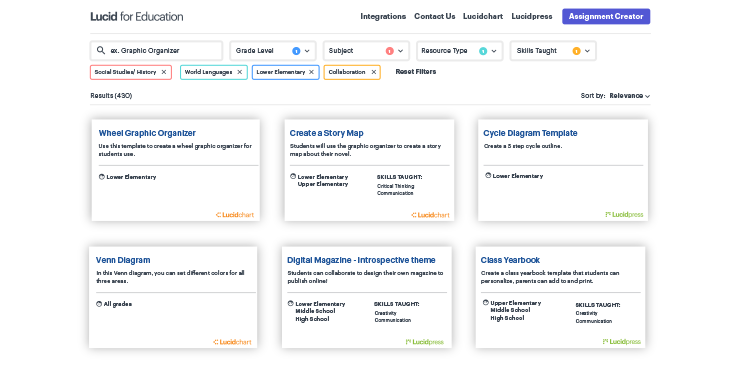The height and width of the screenshot is (388, 740).
Task: Click grade icon on Venn Diagram card
Action: pos(99,304)
